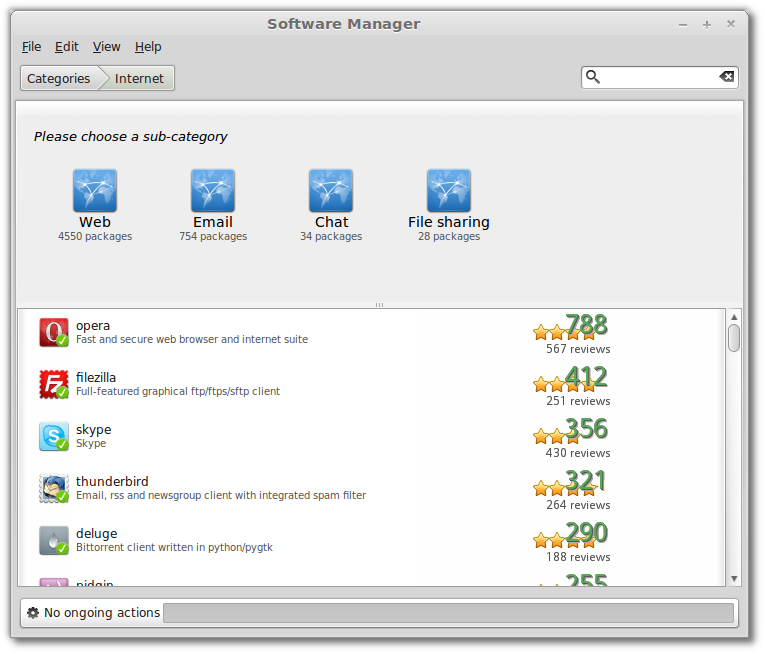This screenshot has width=765, height=654.
Task: Click "28 packages" under File sharing
Action: coord(449,236)
